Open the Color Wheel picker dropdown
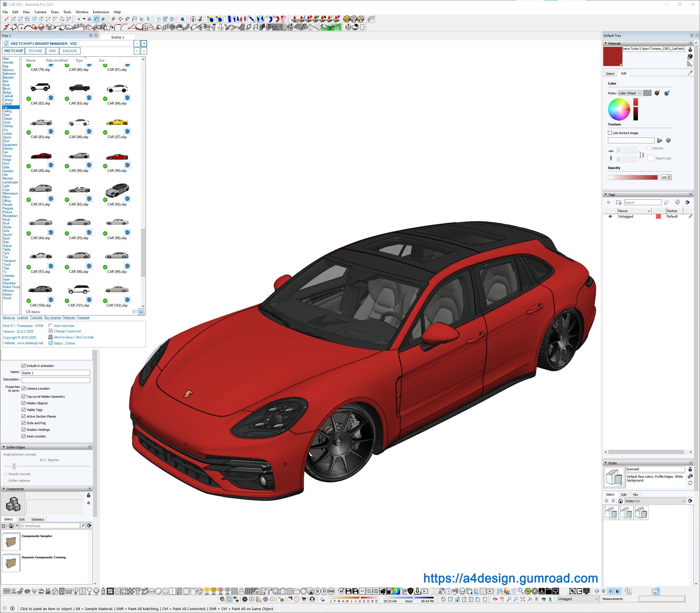The width and height of the screenshot is (700, 613). point(630,93)
